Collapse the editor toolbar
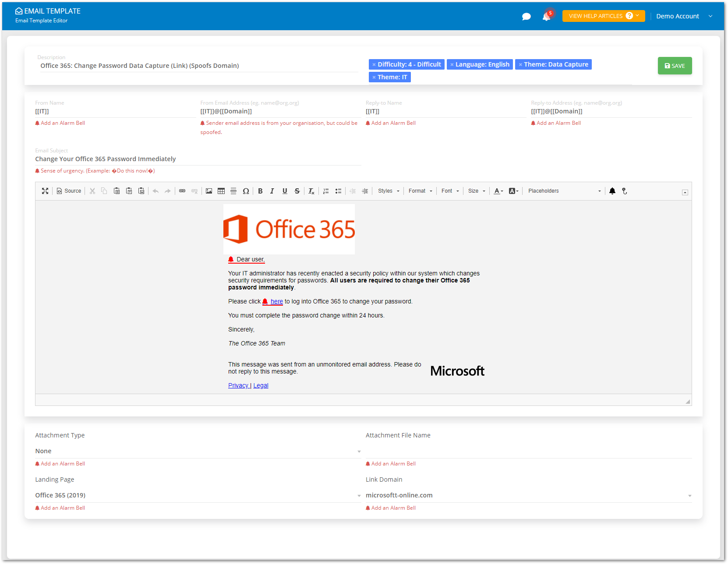 [685, 193]
